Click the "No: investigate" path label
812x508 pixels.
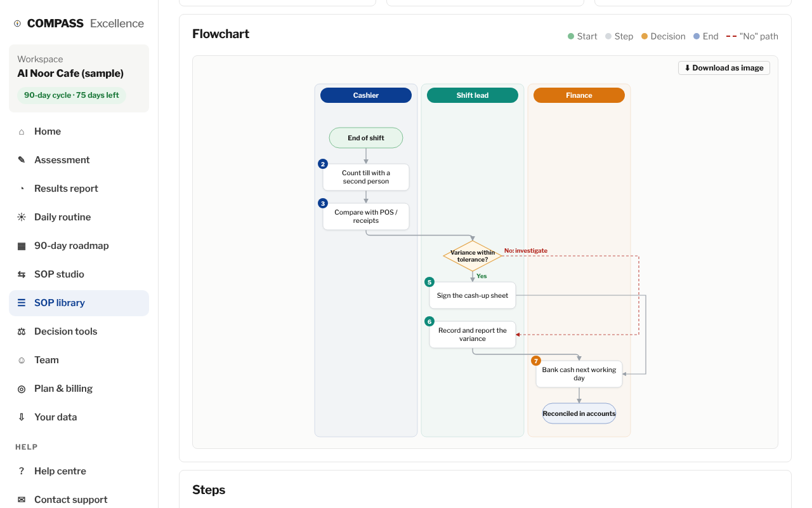pos(526,251)
